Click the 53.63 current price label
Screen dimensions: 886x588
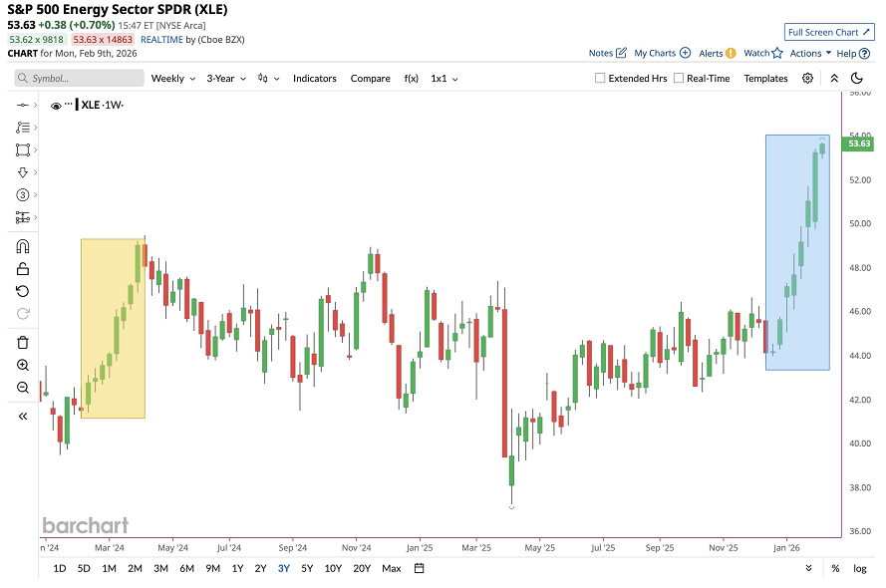[x=859, y=144]
